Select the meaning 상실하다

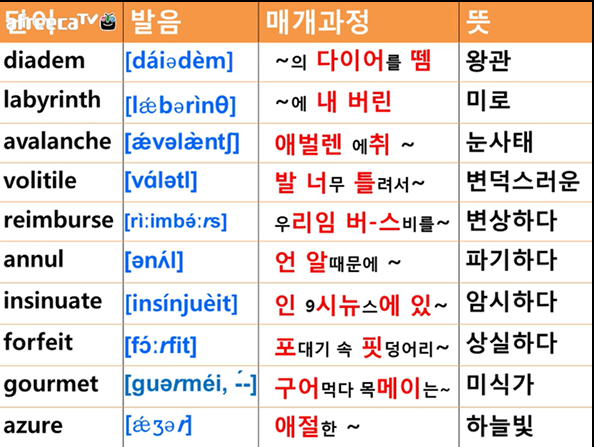pos(511,343)
